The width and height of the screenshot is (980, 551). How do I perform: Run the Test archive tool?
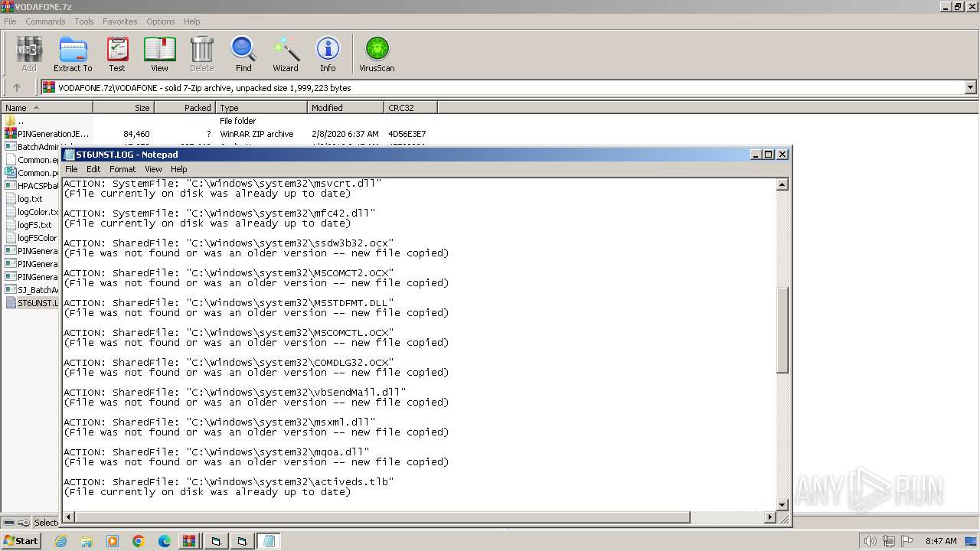[x=117, y=54]
